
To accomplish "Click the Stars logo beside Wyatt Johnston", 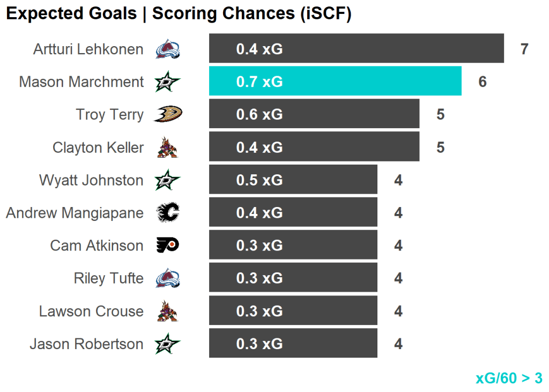I will tap(167, 180).
